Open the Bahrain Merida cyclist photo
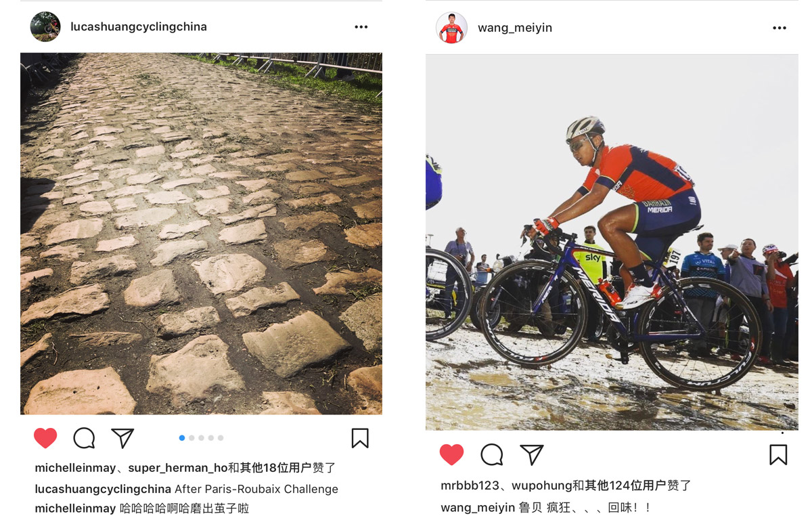 click(612, 242)
